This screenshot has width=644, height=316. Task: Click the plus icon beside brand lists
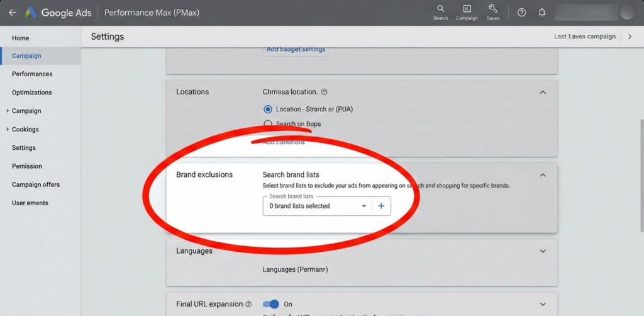(x=381, y=206)
